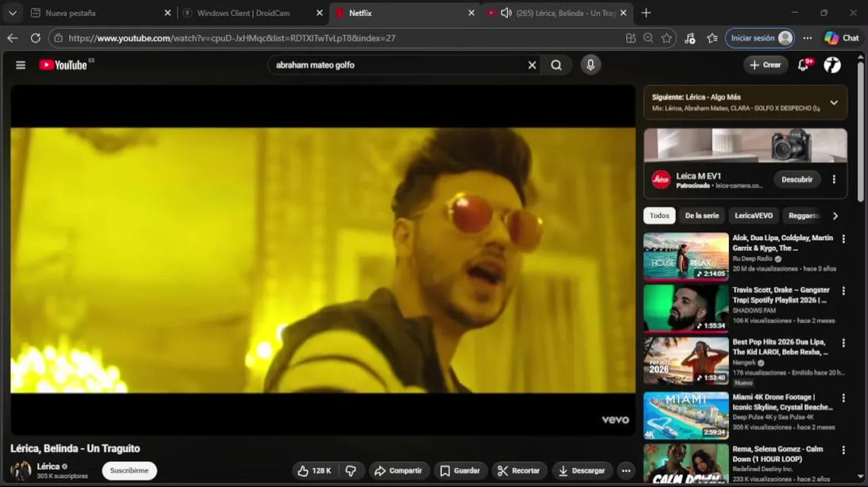
Task: Open options for Best Pop Hits 2026 video
Action: point(843,343)
